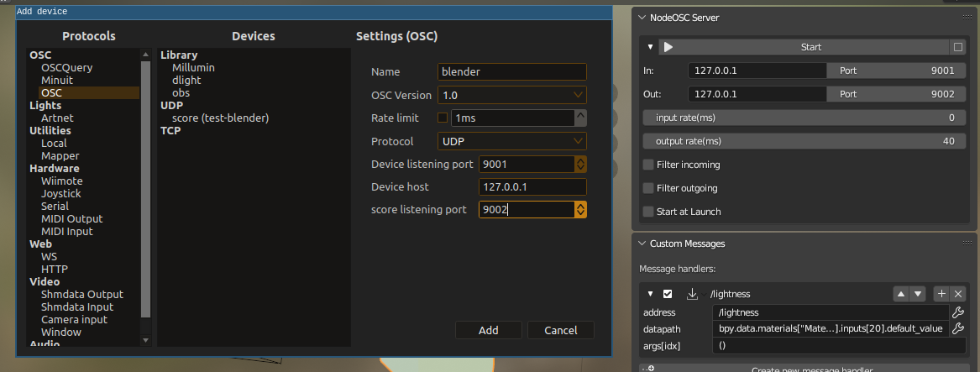Select Millumin in the Devices library

[193, 67]
